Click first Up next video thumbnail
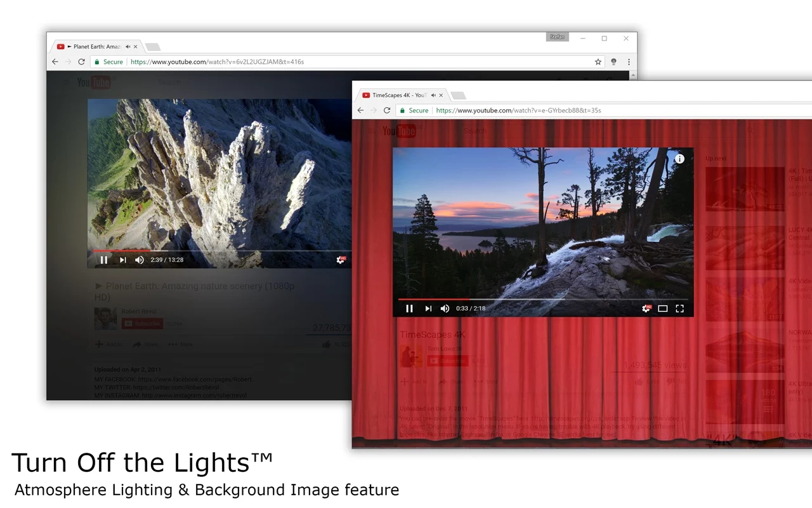This screenshot has width=812, height=508. pyautogui.click(x=745, y=189)
